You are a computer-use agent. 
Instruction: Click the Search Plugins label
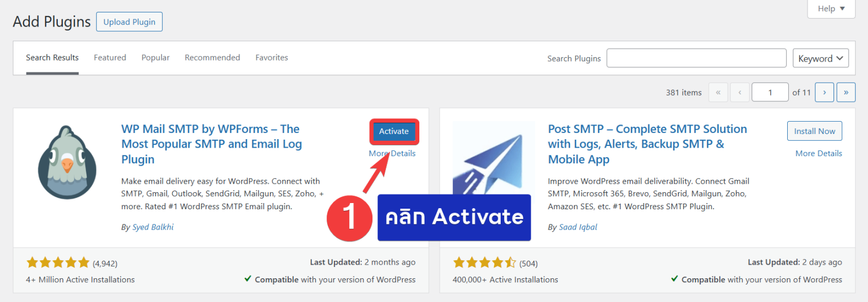[x=574, y=59]
